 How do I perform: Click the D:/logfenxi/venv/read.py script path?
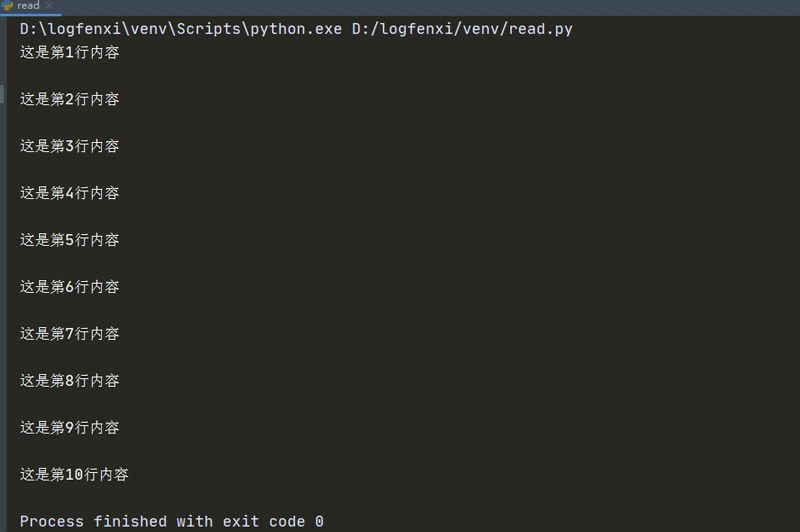click(462, 29)
